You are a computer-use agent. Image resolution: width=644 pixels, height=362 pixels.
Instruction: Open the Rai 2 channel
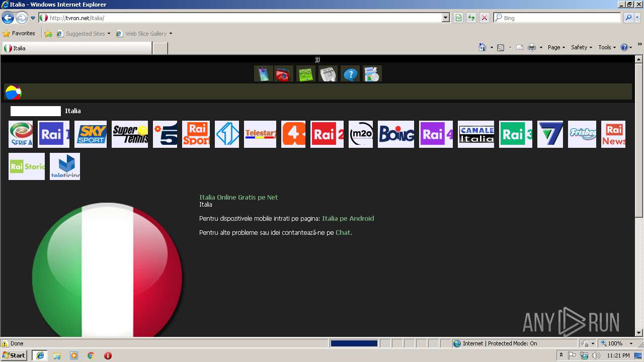tap(327, 134)
